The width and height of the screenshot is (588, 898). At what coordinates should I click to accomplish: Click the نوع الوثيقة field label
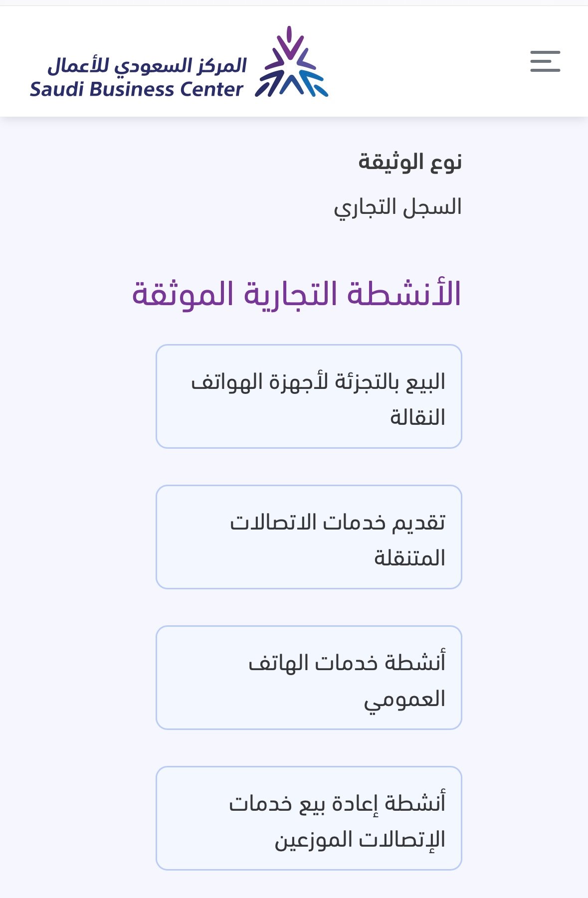(410, 162)
